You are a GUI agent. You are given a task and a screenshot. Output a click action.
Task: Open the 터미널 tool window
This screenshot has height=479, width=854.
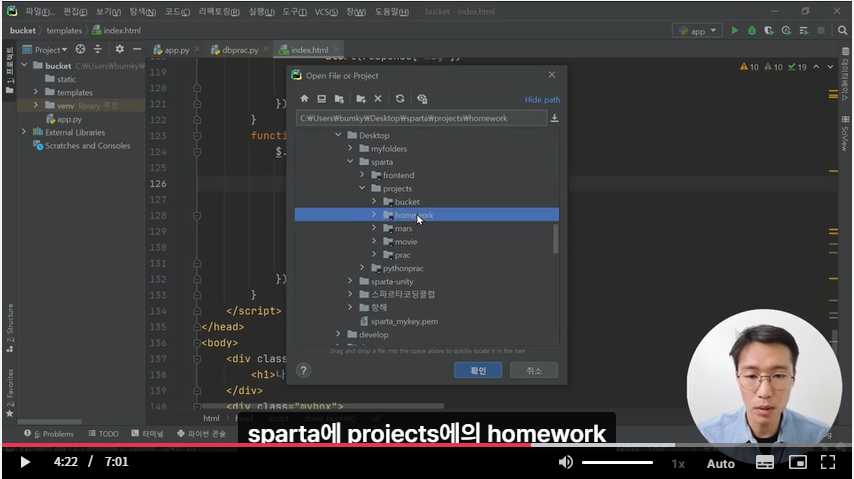pyautogui.click(x=147, y=434)
